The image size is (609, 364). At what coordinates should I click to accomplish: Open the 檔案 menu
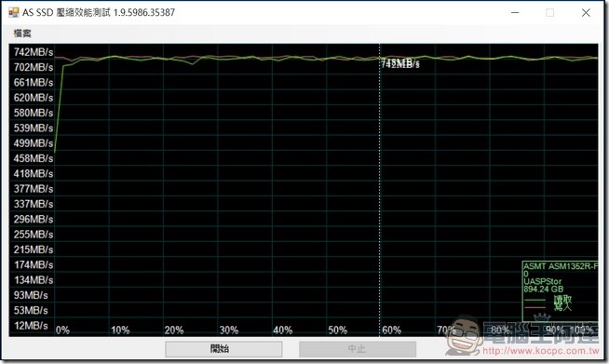coord(22,34)
